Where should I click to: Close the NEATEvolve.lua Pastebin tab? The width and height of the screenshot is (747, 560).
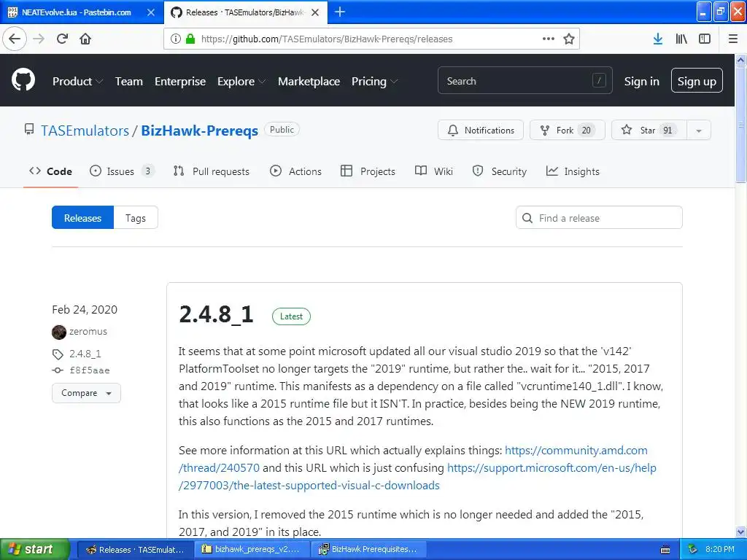tap(150, 12)
